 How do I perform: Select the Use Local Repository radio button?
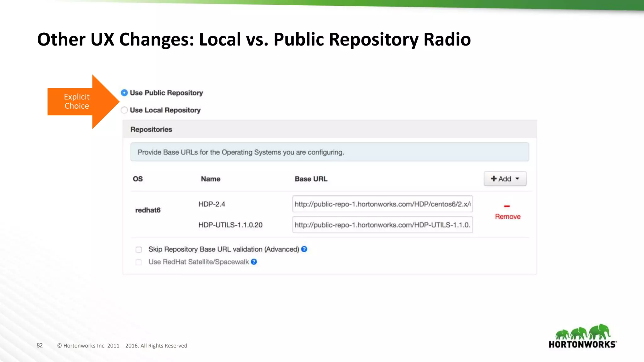click(125, 110)
